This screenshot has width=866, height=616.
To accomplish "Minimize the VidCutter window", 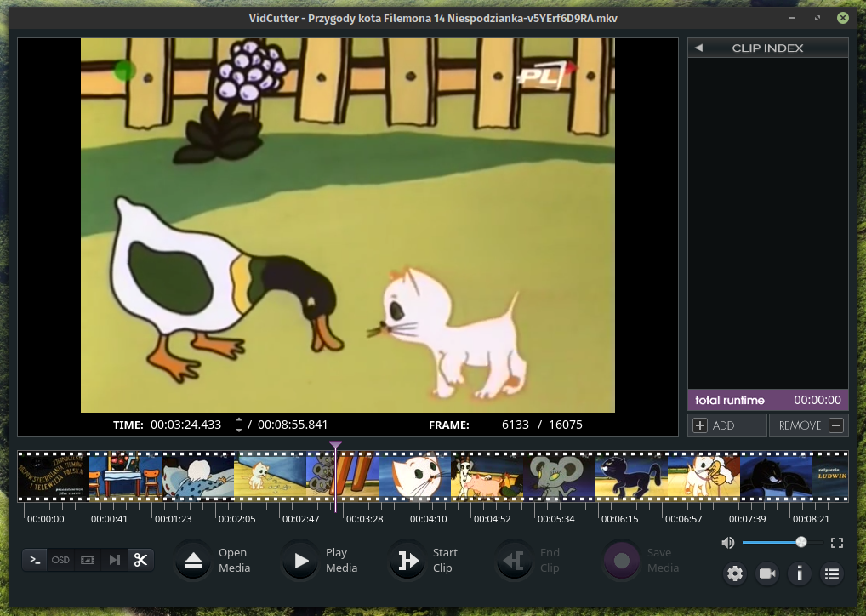I will (792, 18).
